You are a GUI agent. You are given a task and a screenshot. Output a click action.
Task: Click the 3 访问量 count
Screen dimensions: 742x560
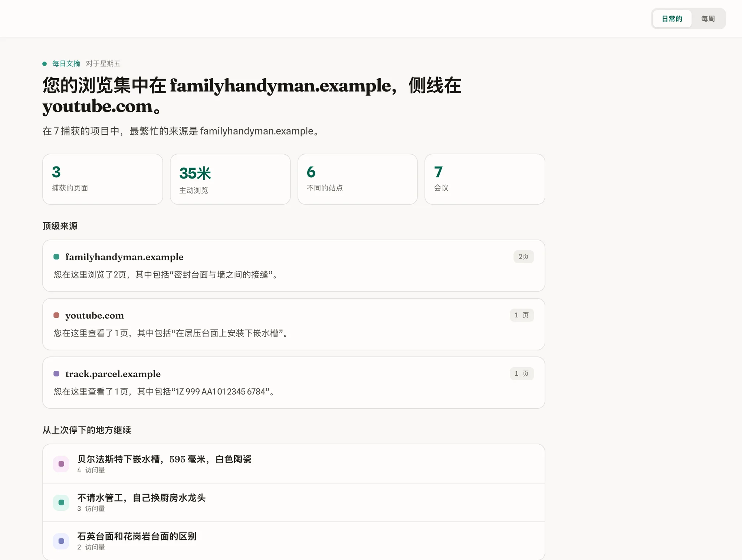(x=91, y=508)
